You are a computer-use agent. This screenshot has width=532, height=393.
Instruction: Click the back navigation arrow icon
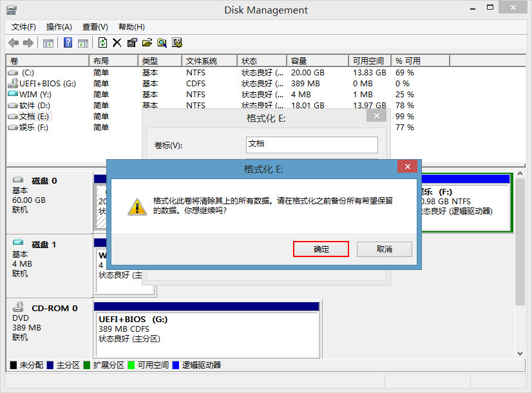pyautogui.click(x=13, y=43)
